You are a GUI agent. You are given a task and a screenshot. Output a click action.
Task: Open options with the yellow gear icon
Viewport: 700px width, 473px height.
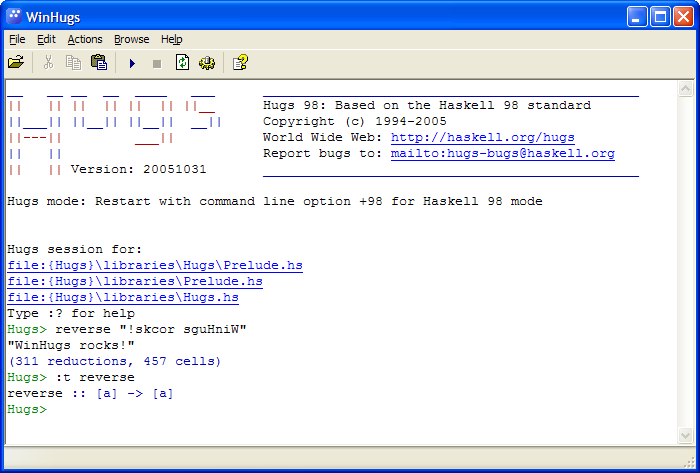(207, 62)
